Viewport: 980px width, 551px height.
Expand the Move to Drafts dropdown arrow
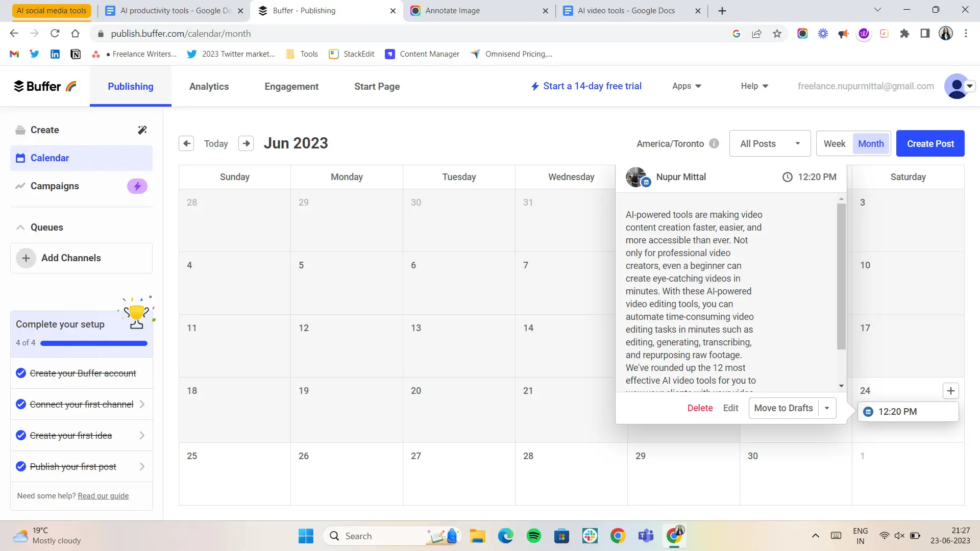[x=827, y=408]
